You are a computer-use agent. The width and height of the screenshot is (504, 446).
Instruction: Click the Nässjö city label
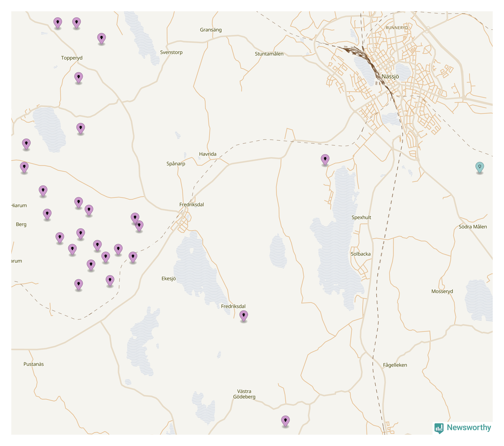coord(390,76)
